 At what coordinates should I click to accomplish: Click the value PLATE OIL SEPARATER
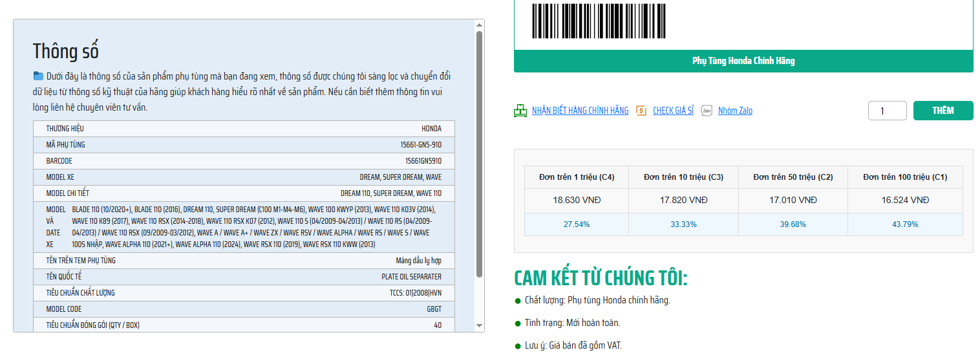tap(412, 277)
